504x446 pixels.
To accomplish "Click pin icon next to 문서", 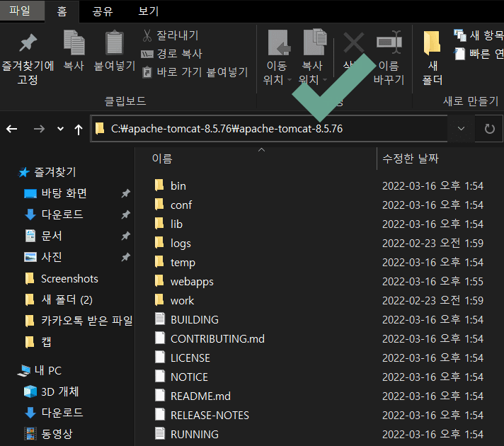I will pyautogui.click(x=125, y=236).
